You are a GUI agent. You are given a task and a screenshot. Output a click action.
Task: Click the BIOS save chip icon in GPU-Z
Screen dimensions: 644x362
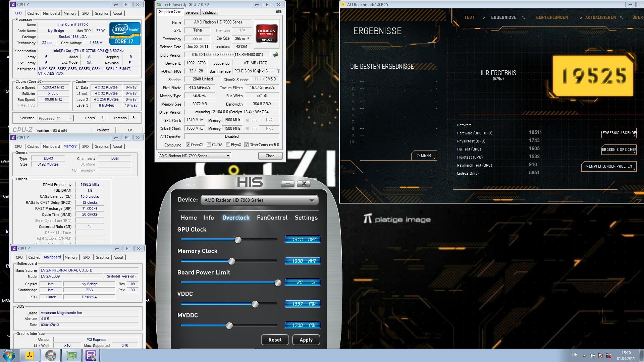click(x=276, y=54)
